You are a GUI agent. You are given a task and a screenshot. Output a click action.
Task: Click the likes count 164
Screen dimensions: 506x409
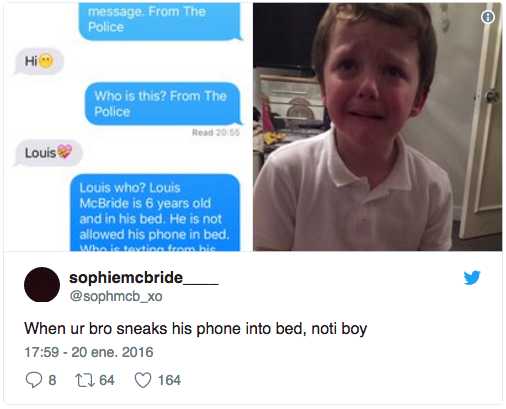click(x=169, y=380)
